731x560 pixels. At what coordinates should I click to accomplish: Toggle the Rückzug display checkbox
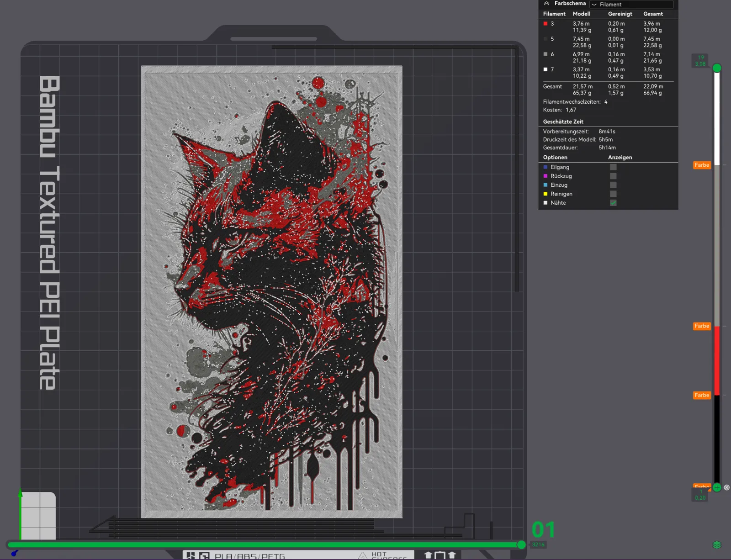pos(613,176)
